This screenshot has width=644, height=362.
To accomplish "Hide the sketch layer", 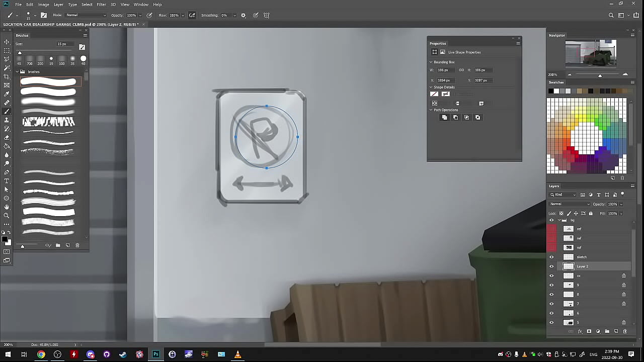I will pos(551,257).
